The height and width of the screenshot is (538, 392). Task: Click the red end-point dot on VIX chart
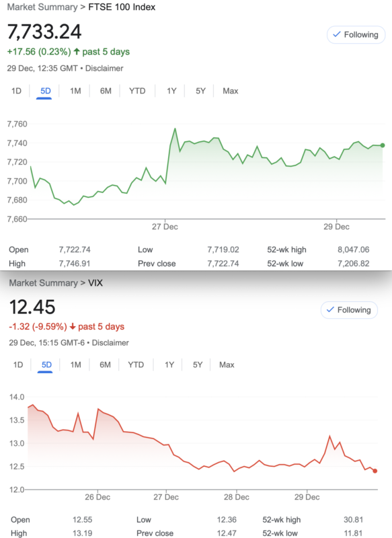375,471
